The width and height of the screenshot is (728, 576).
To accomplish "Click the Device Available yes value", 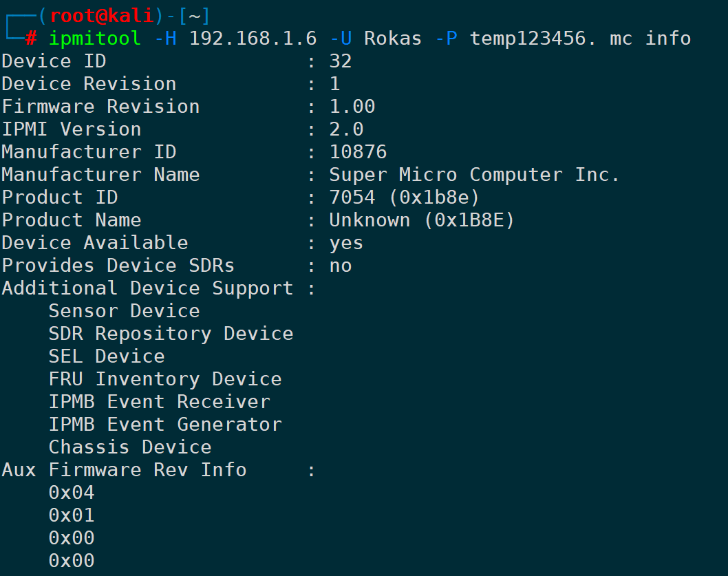I will [346, 243].
